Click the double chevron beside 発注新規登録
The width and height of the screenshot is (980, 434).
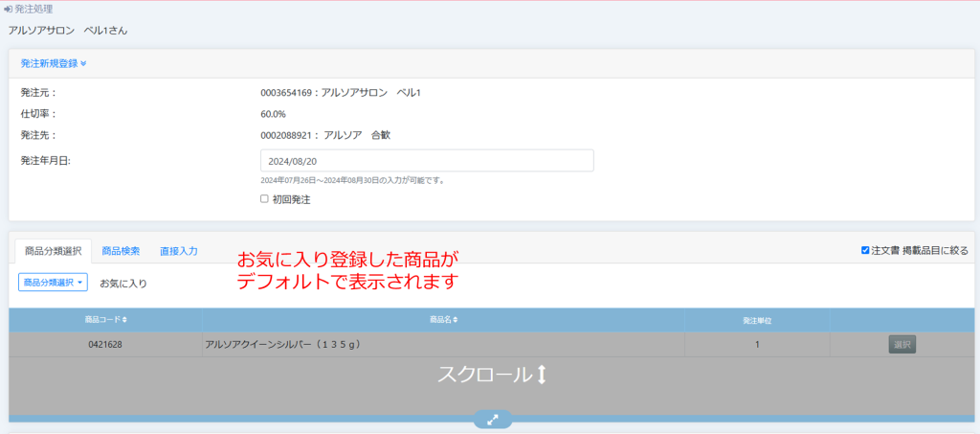click(83, 64)
